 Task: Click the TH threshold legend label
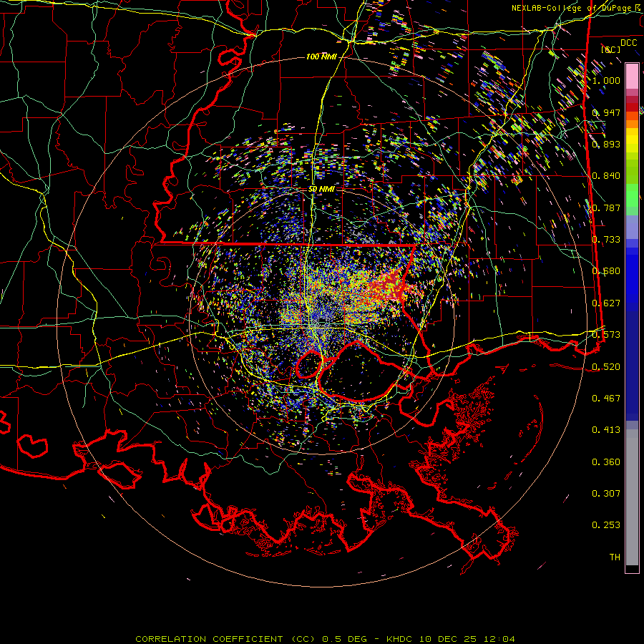pyautogui.click(x=615, y=557)
